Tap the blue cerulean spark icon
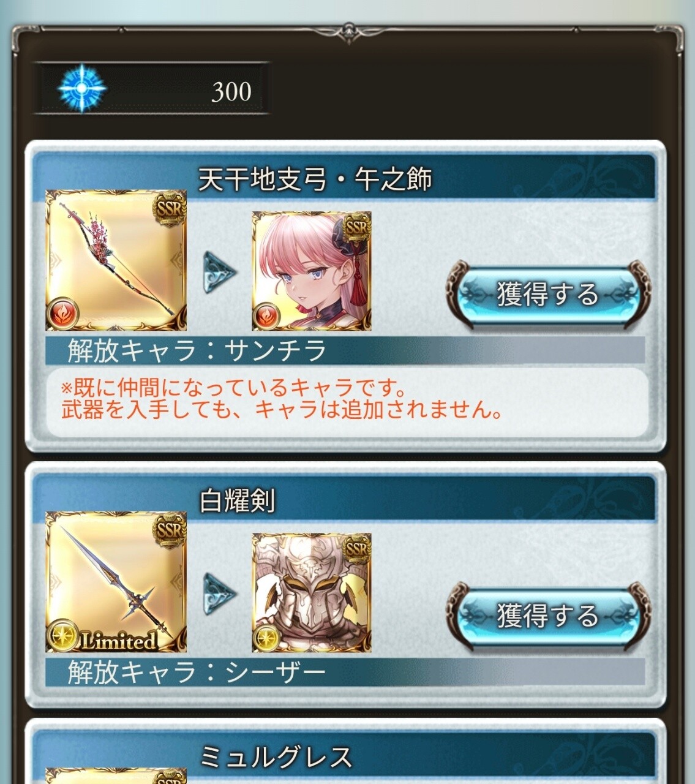 coord(81,89)
